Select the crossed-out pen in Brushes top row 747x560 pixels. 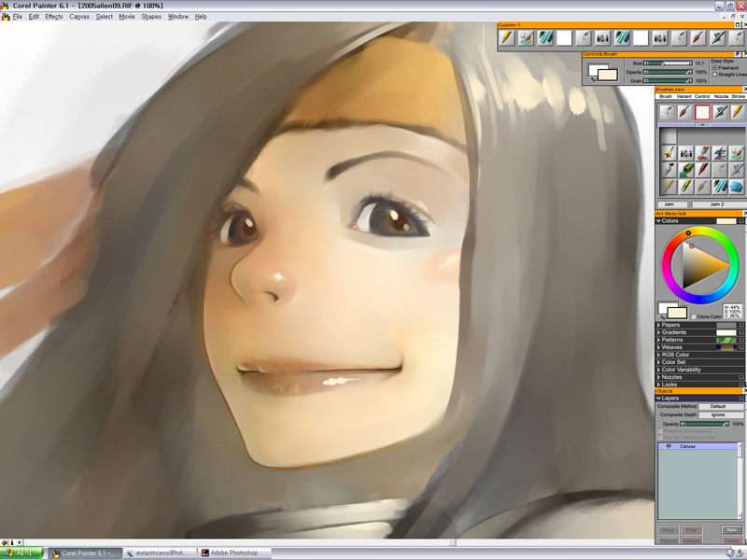pos(720,112)
